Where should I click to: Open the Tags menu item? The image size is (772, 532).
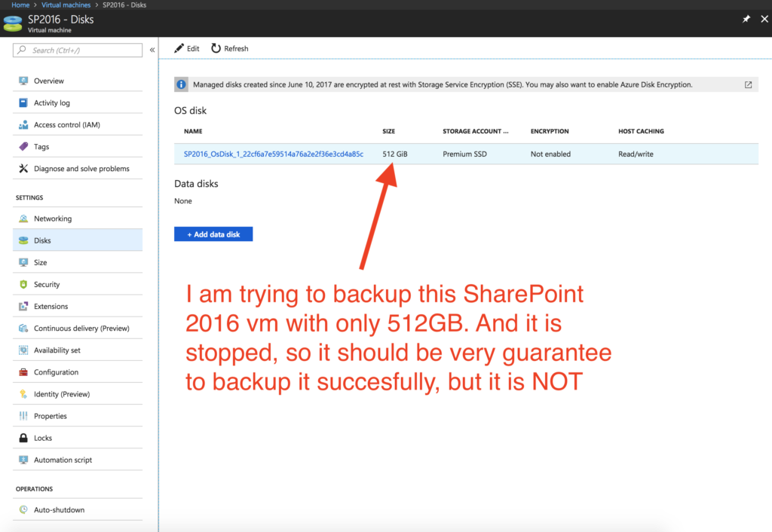coord(78,146)
